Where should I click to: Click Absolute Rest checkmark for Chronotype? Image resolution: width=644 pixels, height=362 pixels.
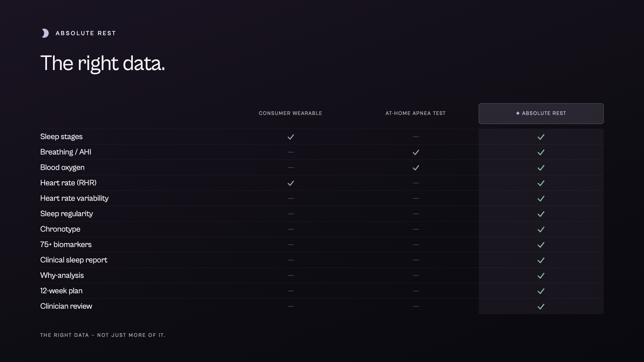click(x=541, y=229)
